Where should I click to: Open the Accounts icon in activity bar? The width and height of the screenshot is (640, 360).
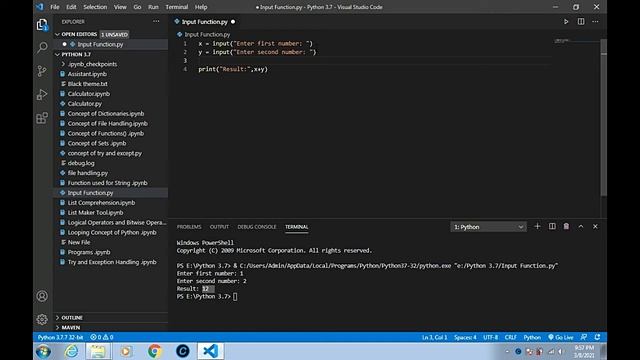tap(42, 296)
